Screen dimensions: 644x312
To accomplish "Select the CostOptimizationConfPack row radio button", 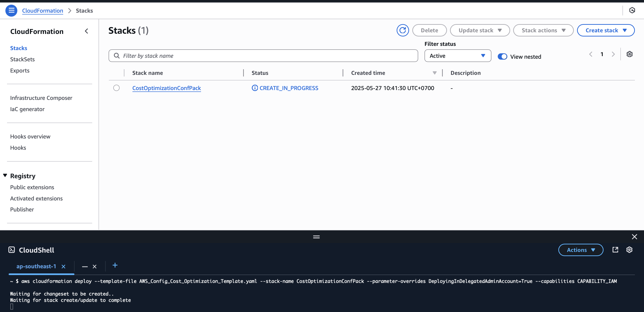I will click(116, 88).
